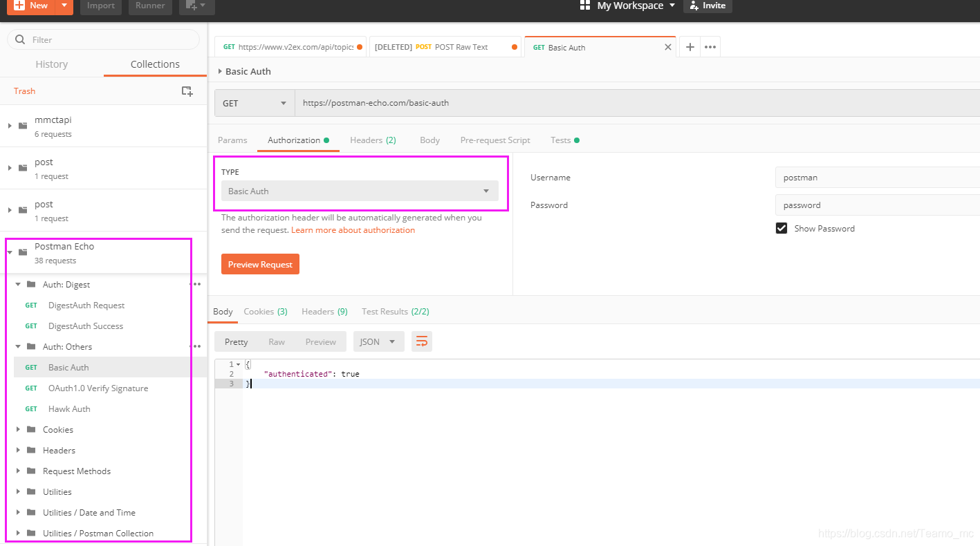Image resolution: width=980 pixels, height=546 pixels.
Task: Collapse the Postman Echo collection
Action: click(10, 252)
